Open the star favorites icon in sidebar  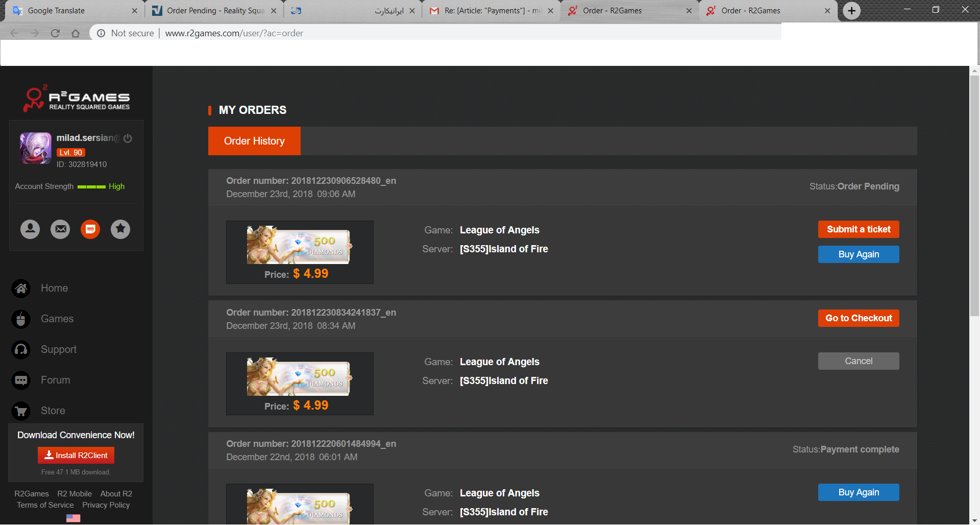point(120,229)
